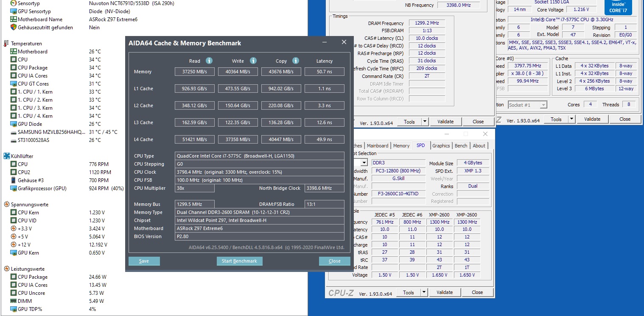Select the SPD tab in CPU-Z

pyautogui.click(x=420, y=145)
